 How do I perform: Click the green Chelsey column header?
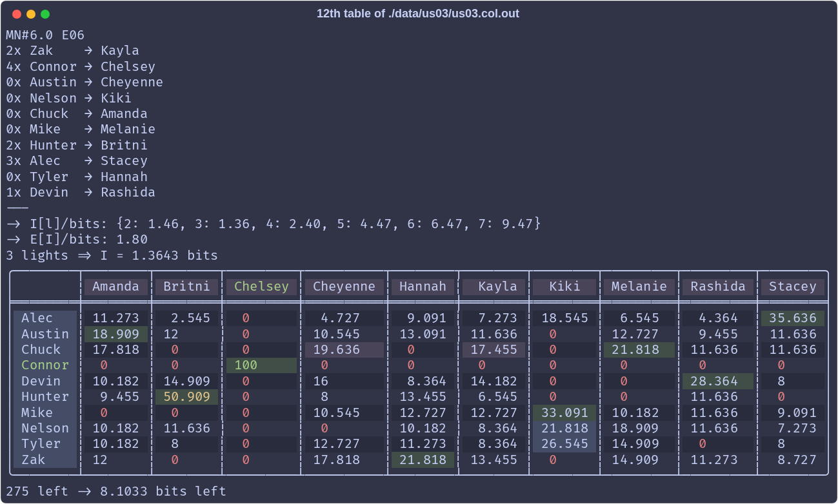pos(261,287)
